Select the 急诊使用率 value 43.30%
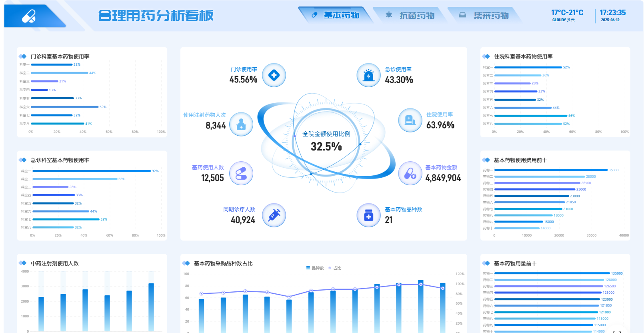Image resolution: width=644 pixels, height=333 pixels. 399,80
